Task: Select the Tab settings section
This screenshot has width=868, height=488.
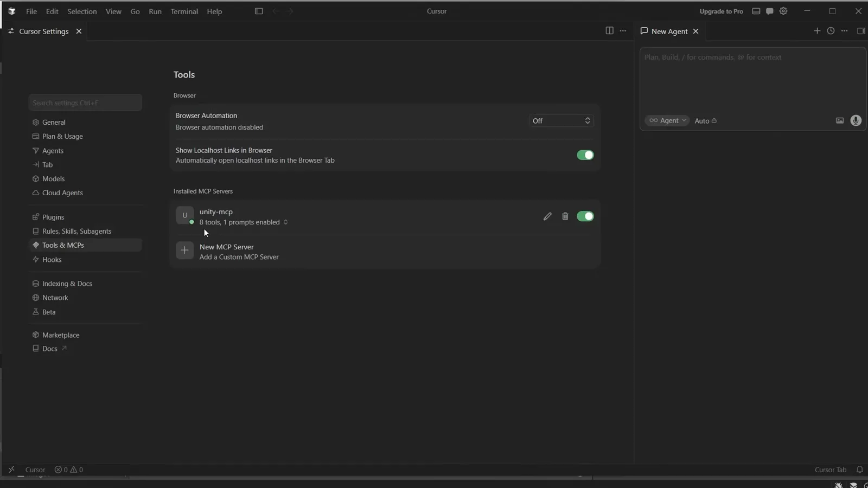Action: (x=85, y=165)
